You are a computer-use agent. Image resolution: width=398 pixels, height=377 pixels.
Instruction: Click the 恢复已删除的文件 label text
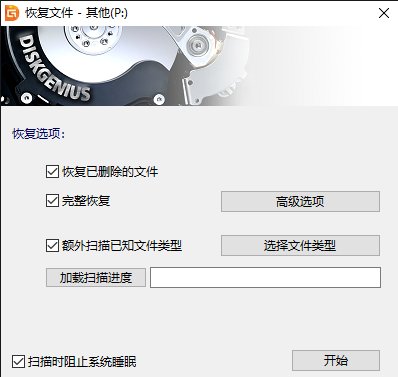pyautogui.click(x=110, y=172)
